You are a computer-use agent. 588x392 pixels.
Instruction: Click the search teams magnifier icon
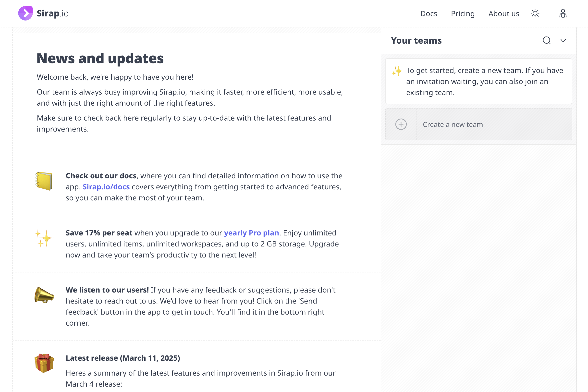coord(547,40)
